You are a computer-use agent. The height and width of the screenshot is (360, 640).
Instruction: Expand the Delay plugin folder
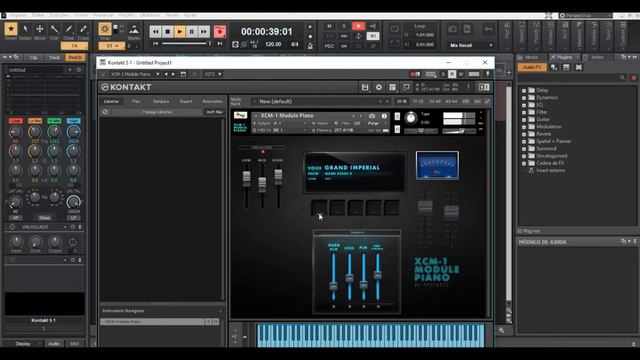point(524,90)
